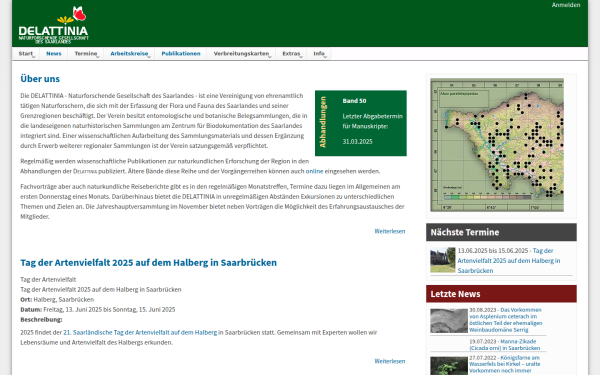Open the Saarland distribution map image
The image size is (600, 375).
point(497,145)
